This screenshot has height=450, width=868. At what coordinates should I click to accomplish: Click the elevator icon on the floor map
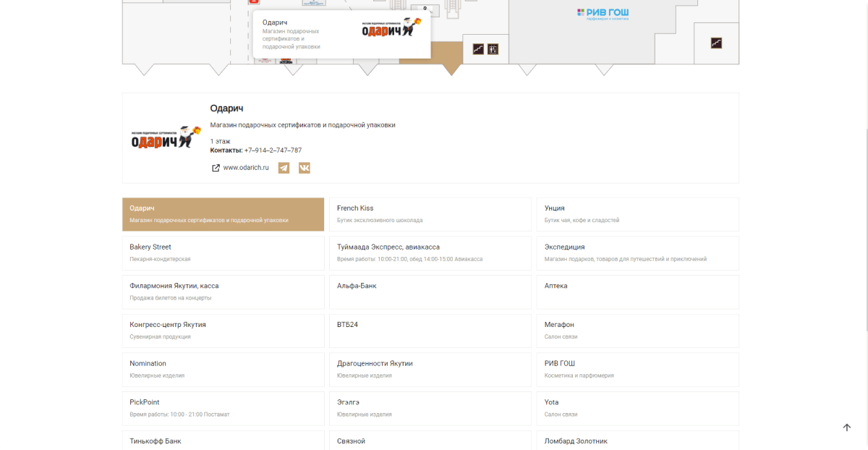(493, 49)
